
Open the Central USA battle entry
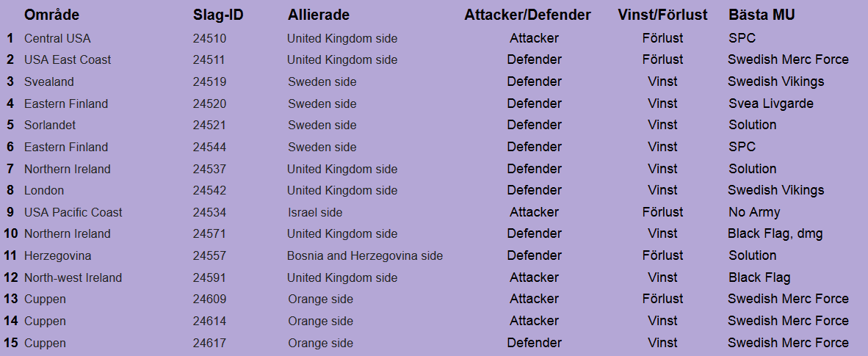pyautogui.click(x=57, y=39)
